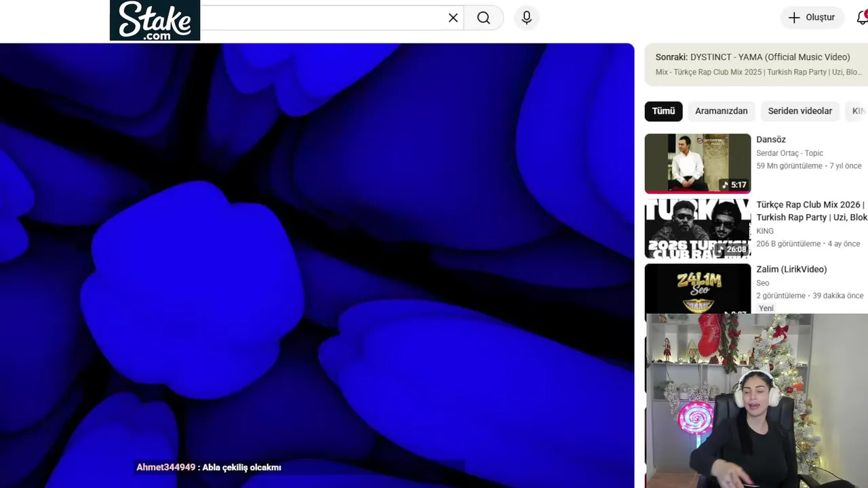This screenshot has width=868, height=488.
Task: Select the Tümü filter chip
Action: click(663, 111)
